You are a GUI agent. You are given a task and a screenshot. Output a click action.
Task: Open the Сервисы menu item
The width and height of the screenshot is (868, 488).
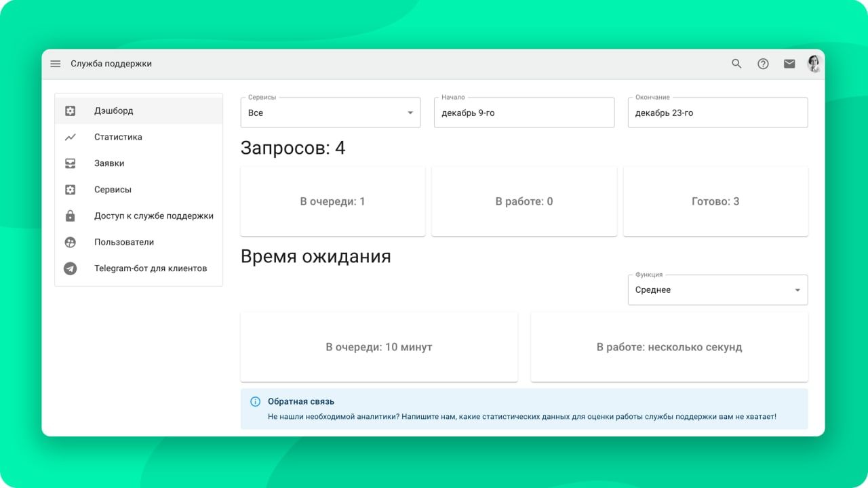[138, 190]
